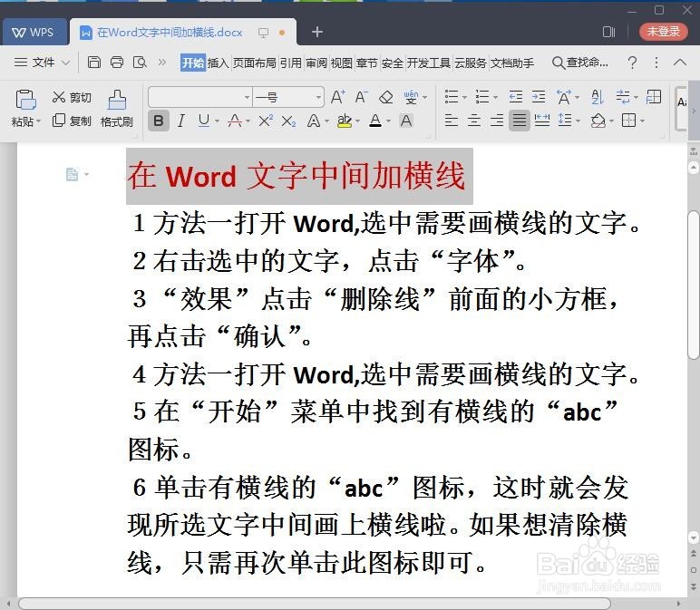The height and width of the screenshot is (610, 700).
Task: Expand the numbered list dropdown arrow
Action: click(495, 97)
